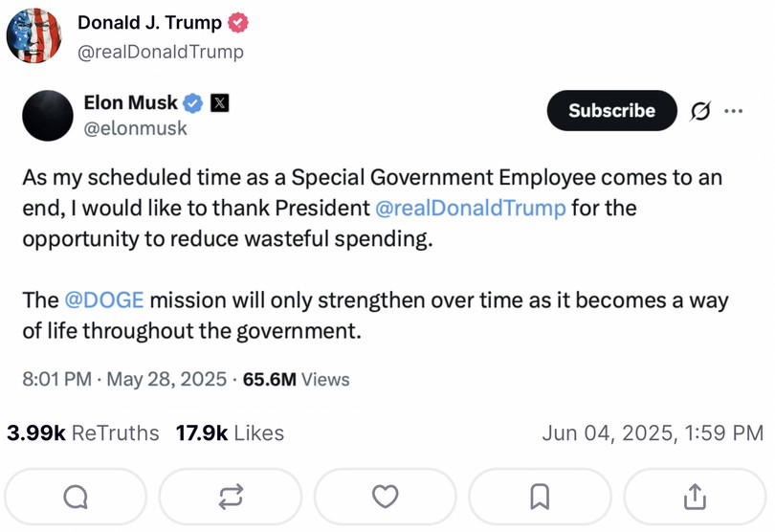Click Donald J. Trump's profile avatar
The image size is (775, 532).
point(33,35)
